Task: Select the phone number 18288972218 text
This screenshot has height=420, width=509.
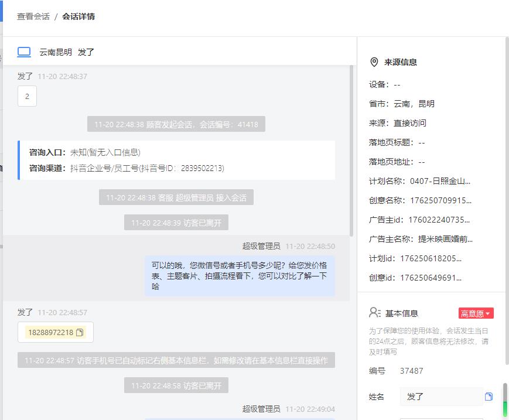Action: 50,332
